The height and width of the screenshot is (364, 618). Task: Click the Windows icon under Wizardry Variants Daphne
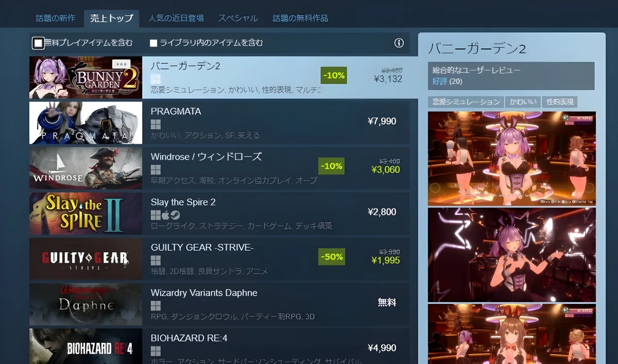(x=156, y=305)
